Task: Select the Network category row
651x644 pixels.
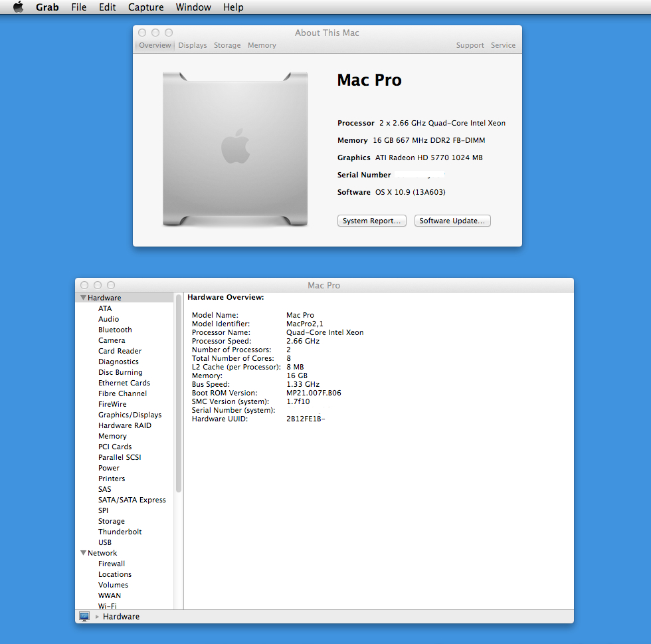Action: point(125,553)
